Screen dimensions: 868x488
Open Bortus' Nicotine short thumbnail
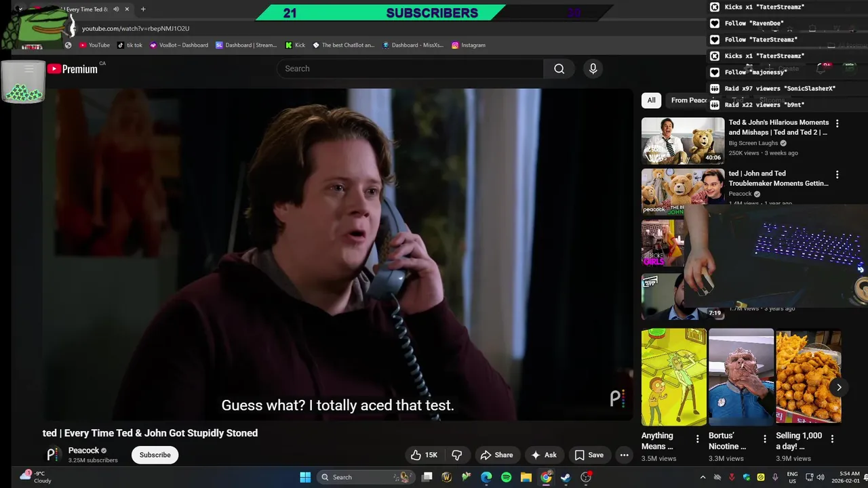(x=741, y=377)
